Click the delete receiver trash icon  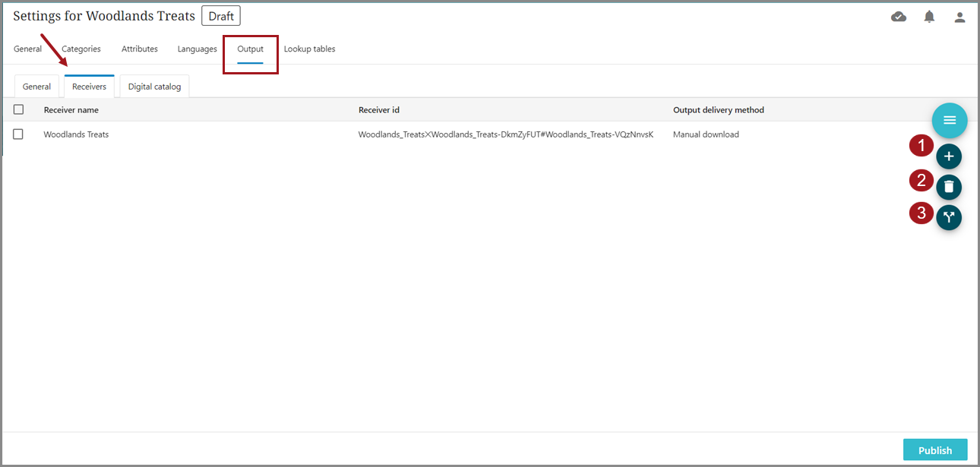click(949, 187)
